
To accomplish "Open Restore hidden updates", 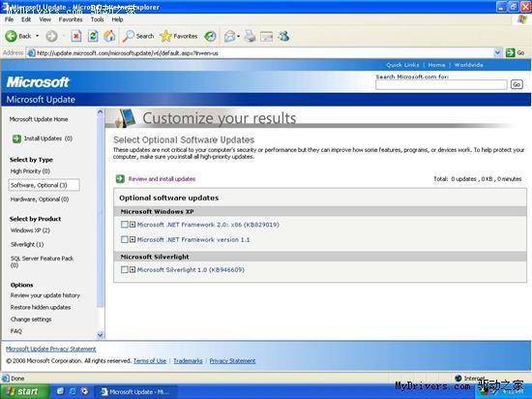I will (41, 307).
